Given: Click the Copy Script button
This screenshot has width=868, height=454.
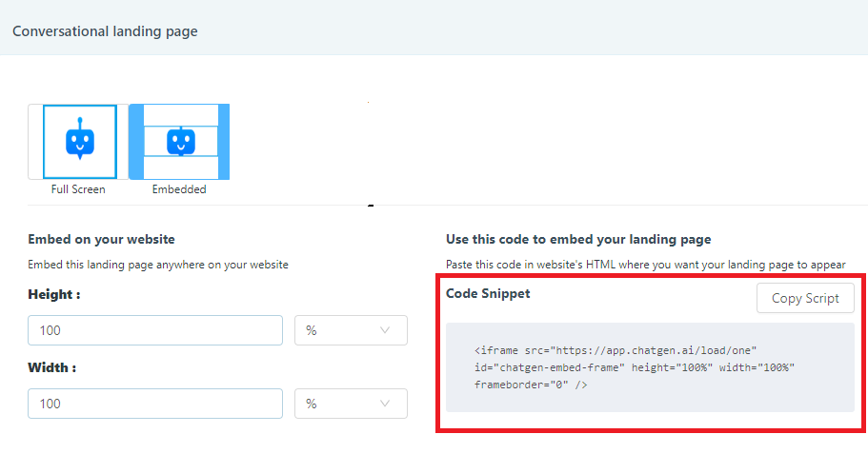Looking at the screenshot, I should point(805,298).
